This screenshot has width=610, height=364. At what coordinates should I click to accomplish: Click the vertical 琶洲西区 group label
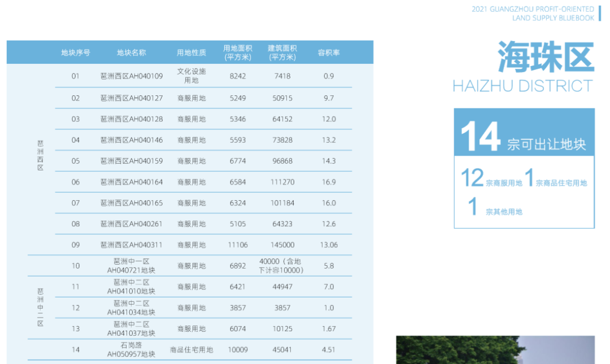click(x=41, y=156)
